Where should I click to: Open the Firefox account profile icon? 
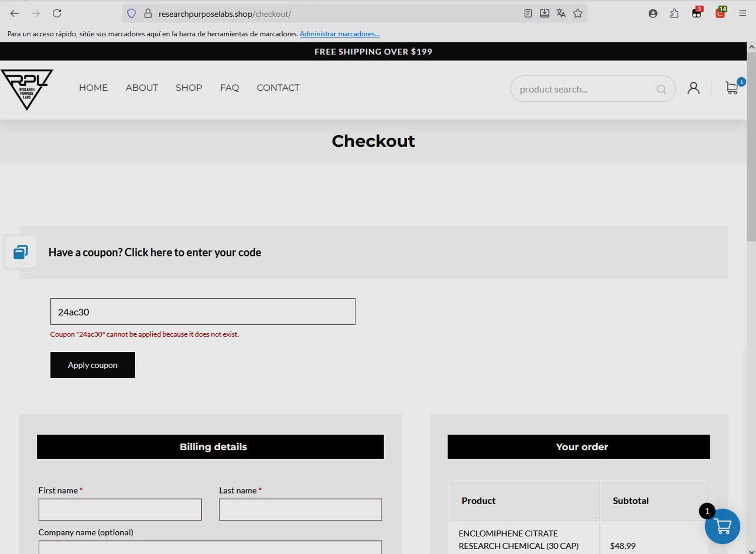point(653,14)
